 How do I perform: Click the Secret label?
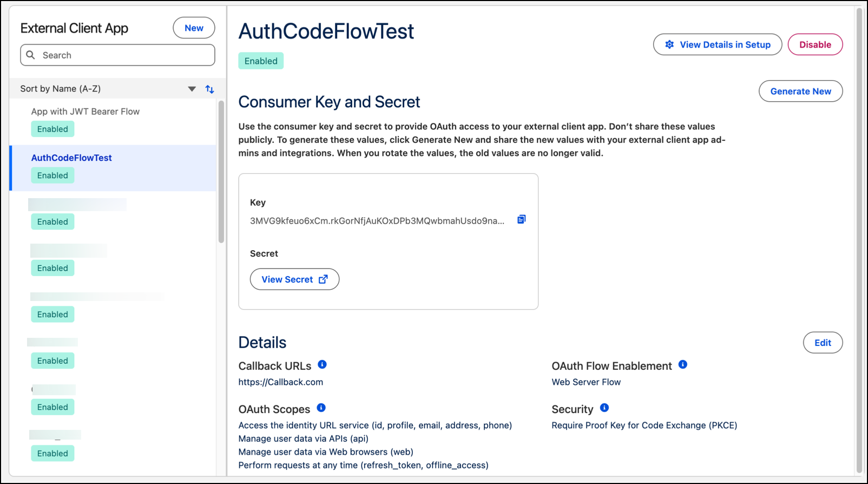pos(264,253)
